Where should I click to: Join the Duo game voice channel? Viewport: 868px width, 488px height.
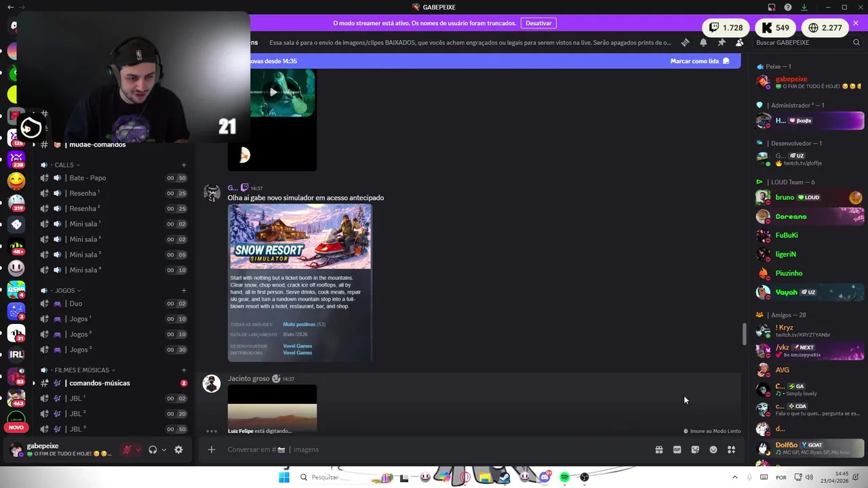(113, 304)
